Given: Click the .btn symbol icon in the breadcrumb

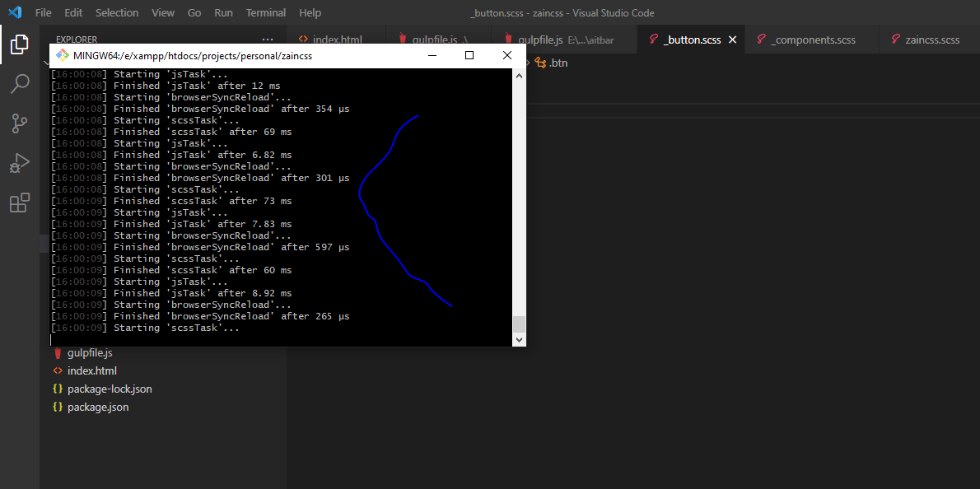Looking at the screenshot, I should pos(539,63).
